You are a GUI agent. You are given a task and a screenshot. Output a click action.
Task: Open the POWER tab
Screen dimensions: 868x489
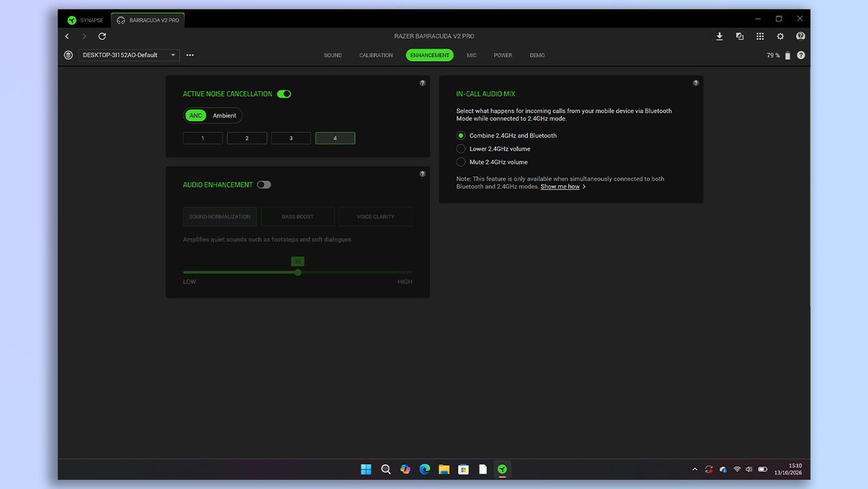[503, 56]
